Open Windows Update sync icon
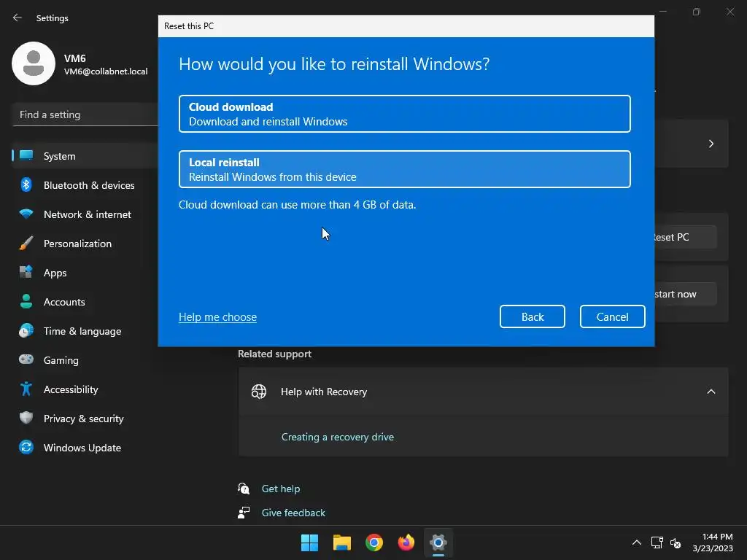Image resolution: width=747 pixels, height=560 pixels. pyautogui.click(x=26, y=447)
